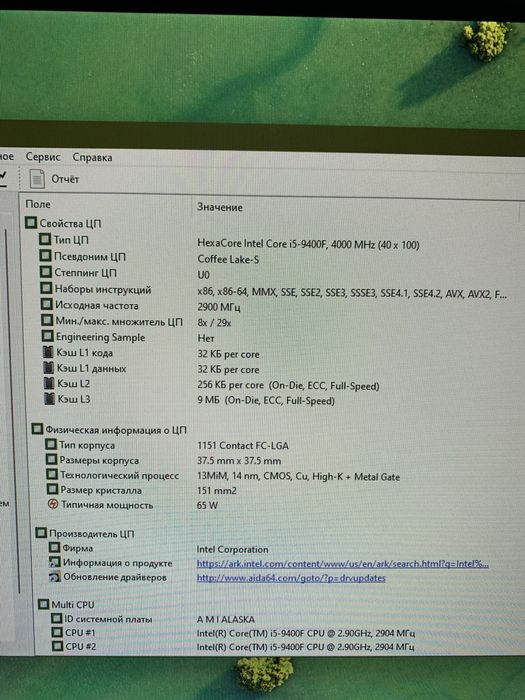Select the Типичная мощность field label
The width and height of the screenshot is (525, 700).
(x=107, y=505)
